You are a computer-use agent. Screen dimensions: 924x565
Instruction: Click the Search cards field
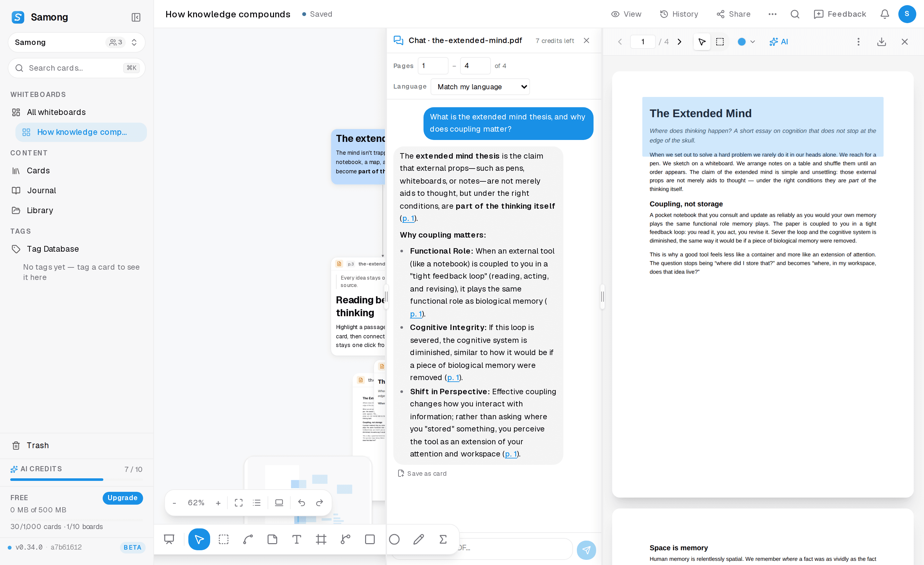76,68
